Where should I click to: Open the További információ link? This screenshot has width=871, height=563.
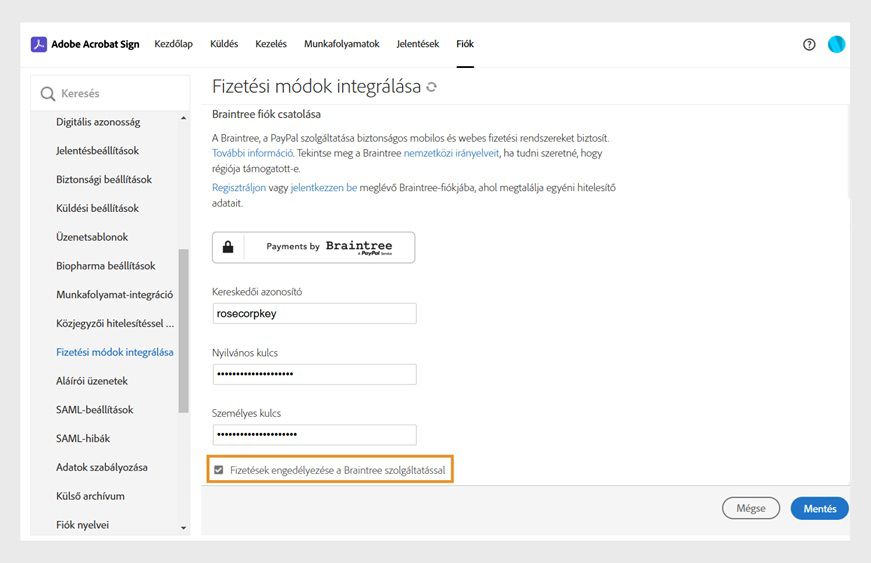click(x=253, y=153)
